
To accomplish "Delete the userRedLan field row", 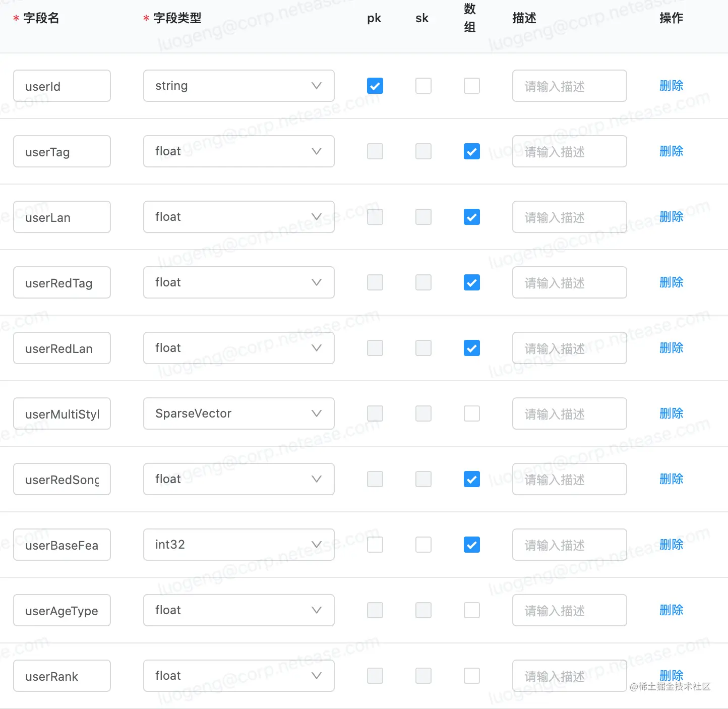I will click(x=672, y=348).
